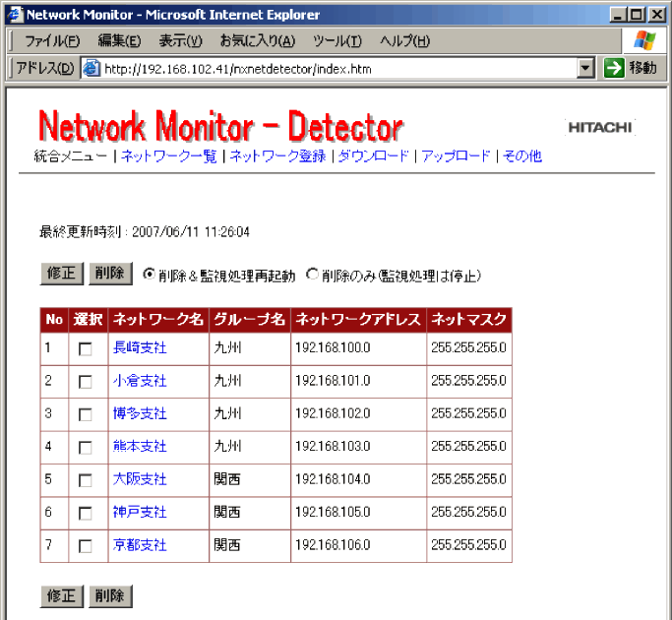The image size is (672, 620).
Task: Tick the checkbox for 京都支社
Action: click(x=85, y=546)
